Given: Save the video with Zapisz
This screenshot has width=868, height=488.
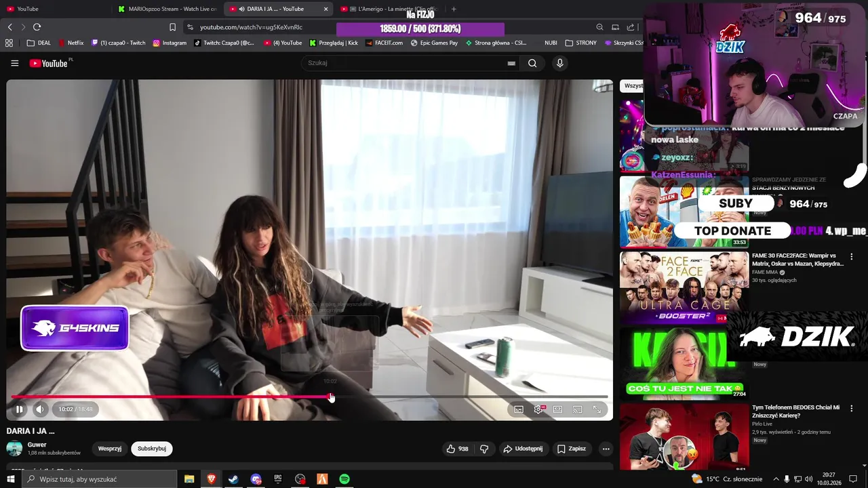Looking at the screenshot, I should tap(571, 449).
